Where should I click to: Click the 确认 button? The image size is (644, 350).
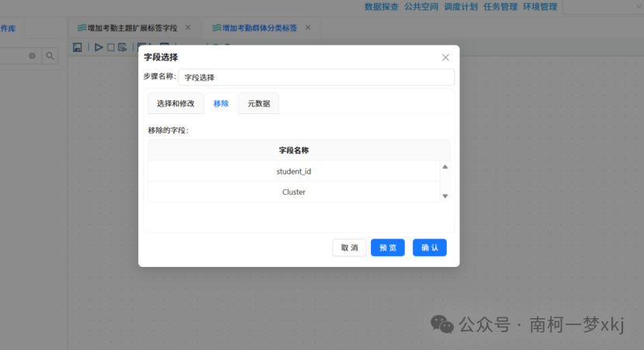point(430,248)
